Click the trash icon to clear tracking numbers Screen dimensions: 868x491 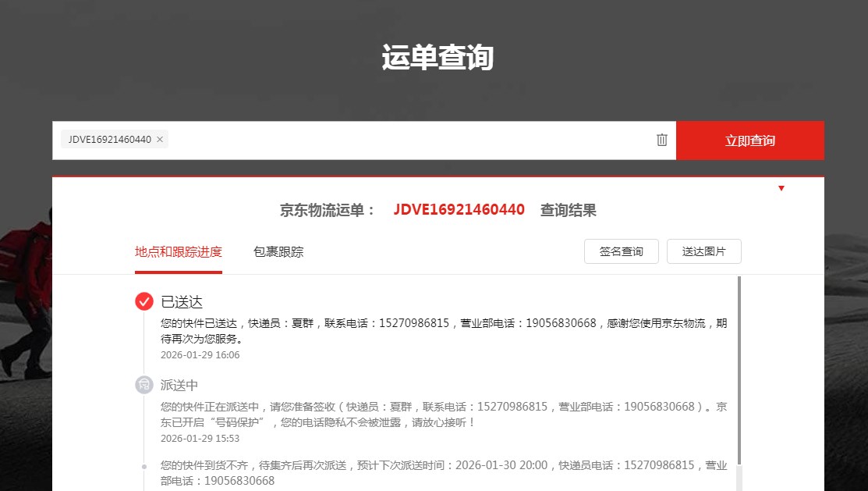(661, 140)
